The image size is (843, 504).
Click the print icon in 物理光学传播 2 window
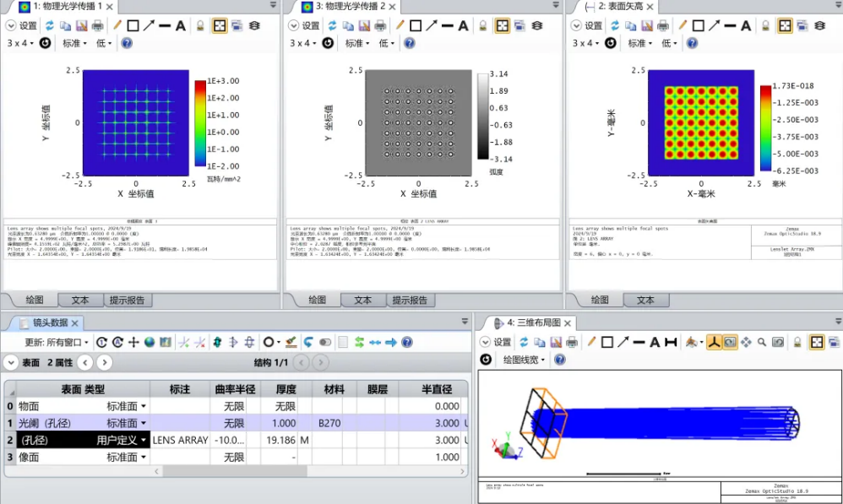pos(381,25)
